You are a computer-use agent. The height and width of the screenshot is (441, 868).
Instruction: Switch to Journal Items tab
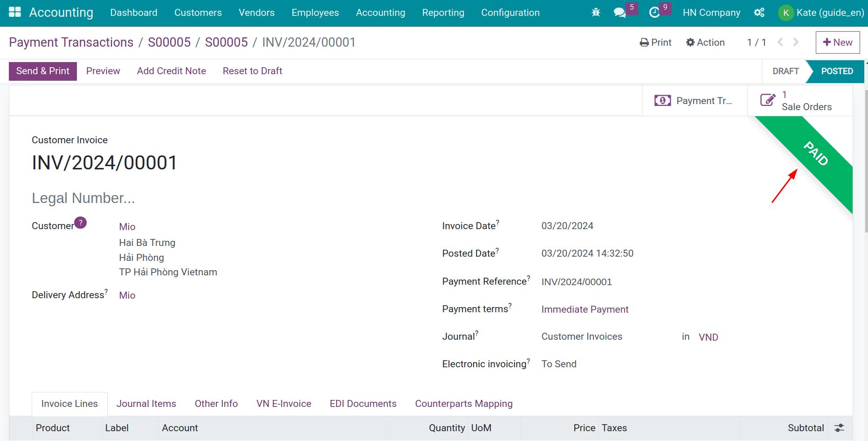click(146, 404)
